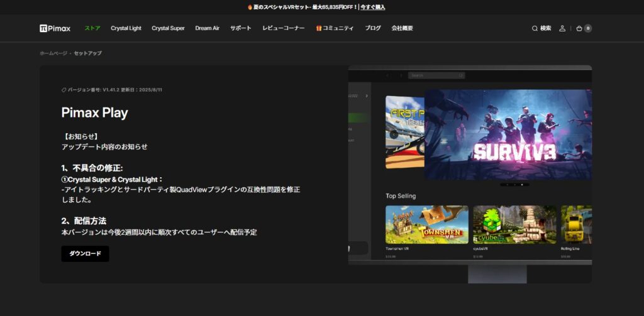
Task: Click the cyubeVR game thumbnail
Action: 514,224
